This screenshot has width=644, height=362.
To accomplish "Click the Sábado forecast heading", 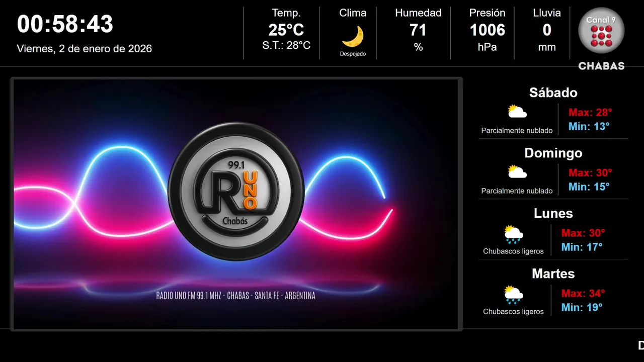I will tap(553, 93).
